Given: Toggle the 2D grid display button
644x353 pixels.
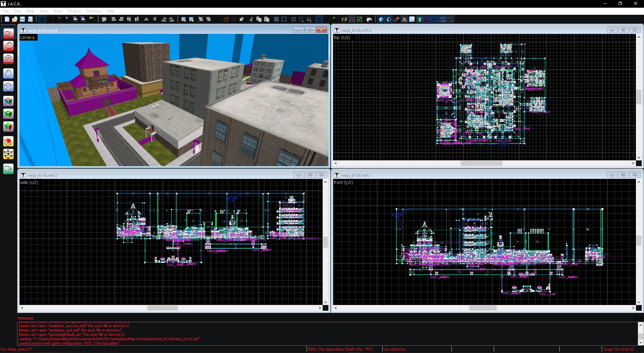Looking at the screenshot, I should tap(42, 19).
